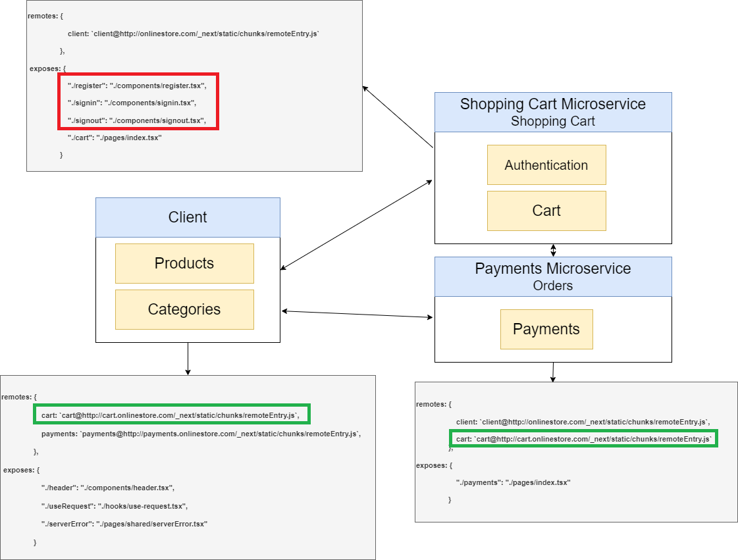This screenshot has width=738, height=560.
Task: Click the "./register" exposes line
Action: coord(137,86)
